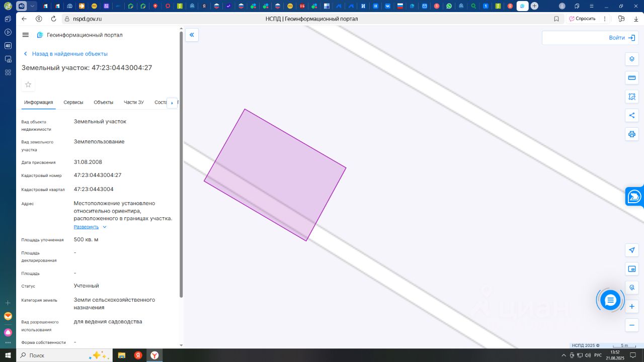Open the browser extensions icon next to downloads
Image resolution: width=644 pixels, height=362 pixels.
621,19
